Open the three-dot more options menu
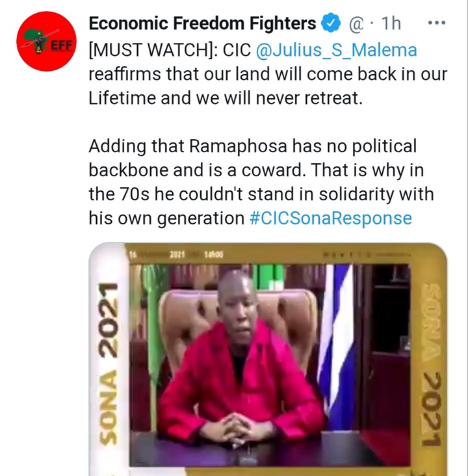The height and width of the screenshot is (476, 468). click(437, 23)
